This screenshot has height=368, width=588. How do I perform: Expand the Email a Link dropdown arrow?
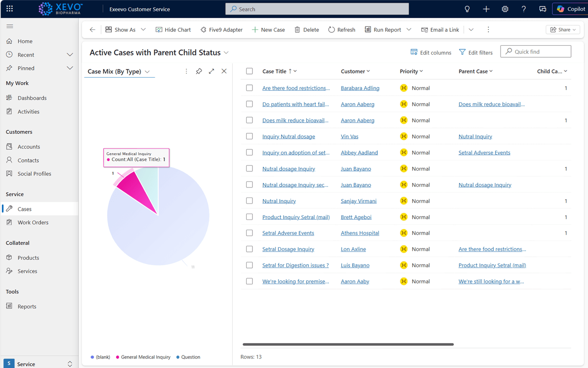pyautogui.click(x=471, y=30)
